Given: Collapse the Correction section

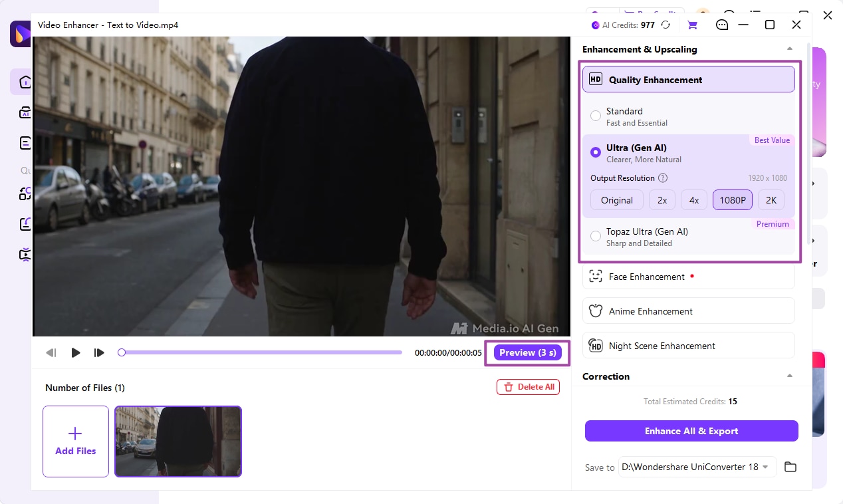Looking at the screenshot, I should (x=790, y=376).
